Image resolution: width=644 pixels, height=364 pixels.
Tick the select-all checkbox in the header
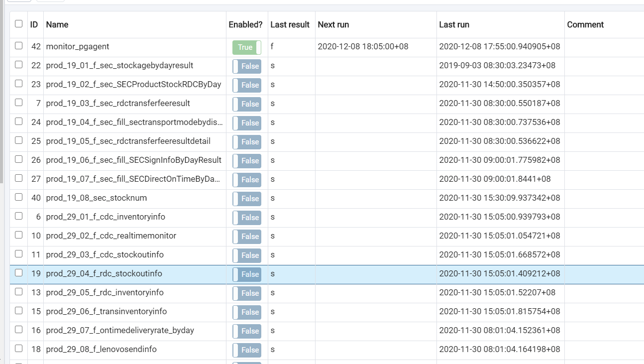tap(18, 24)
